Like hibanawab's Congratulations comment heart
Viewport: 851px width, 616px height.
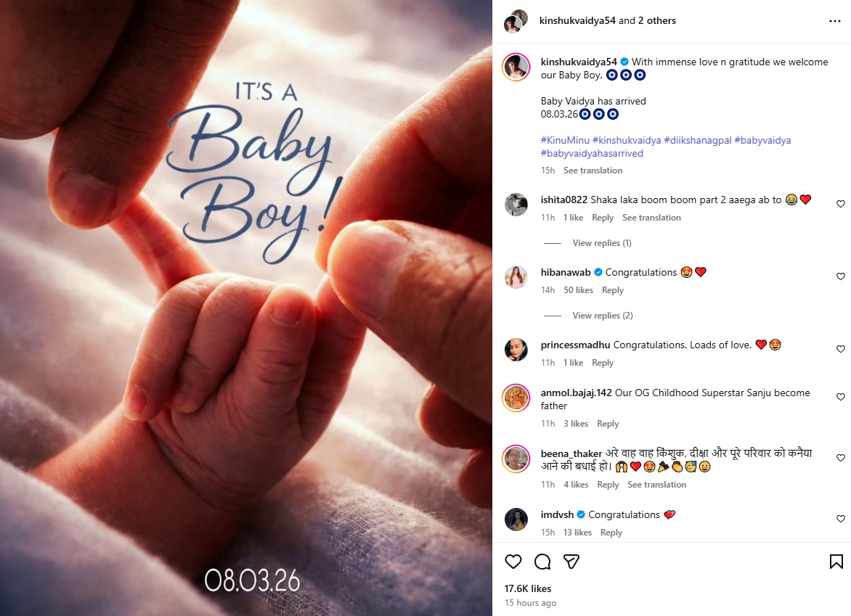click(x=841, y=276)
